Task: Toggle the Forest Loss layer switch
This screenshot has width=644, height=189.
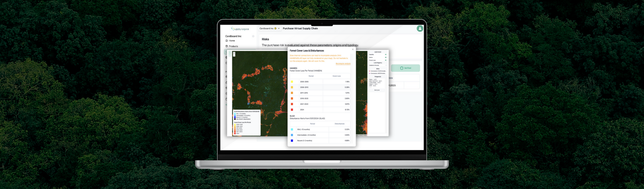Action: click(386, 60)
